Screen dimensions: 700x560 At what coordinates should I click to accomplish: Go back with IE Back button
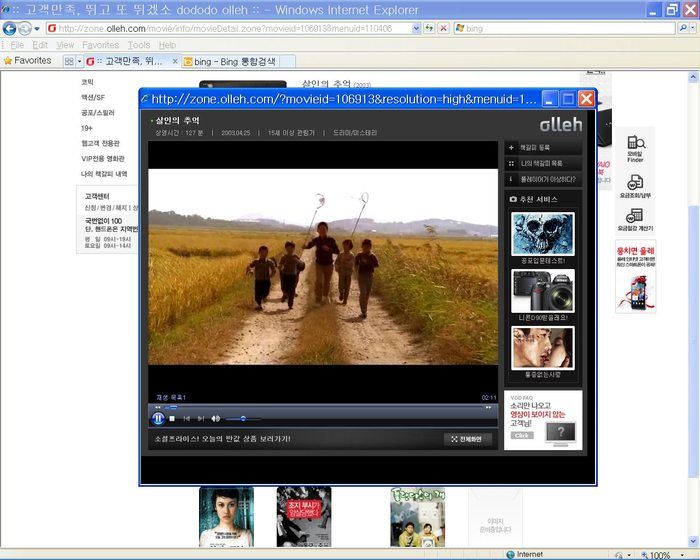9,28
